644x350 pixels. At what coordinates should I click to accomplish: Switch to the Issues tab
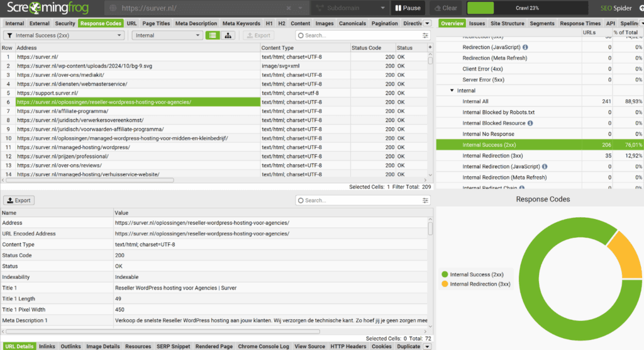tap(477, 23)
